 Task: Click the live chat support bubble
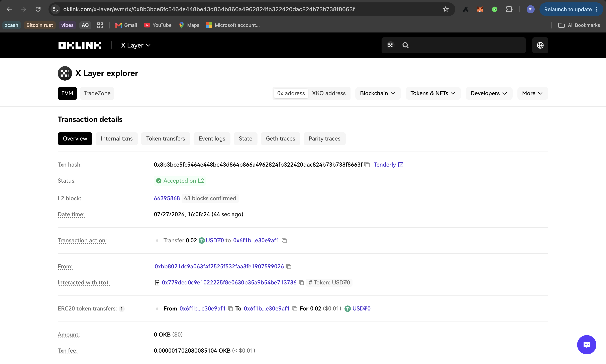pos(586,345)
